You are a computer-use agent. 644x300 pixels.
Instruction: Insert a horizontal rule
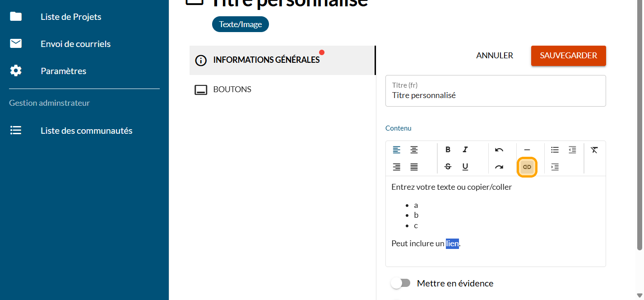click(x=527, y=150)
